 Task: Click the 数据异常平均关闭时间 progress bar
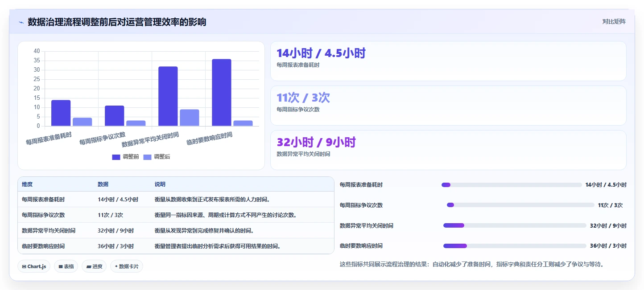coord(515,225)
